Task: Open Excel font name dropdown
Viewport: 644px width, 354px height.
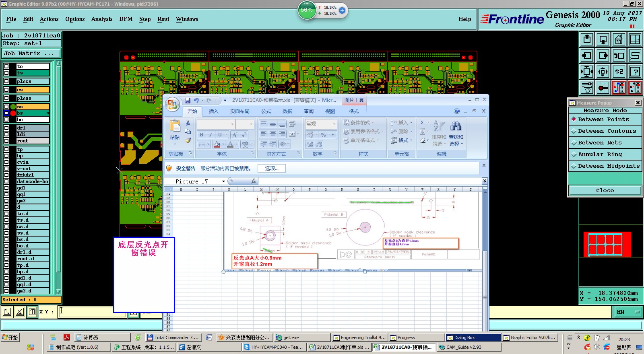Action: tap(232, 124)
